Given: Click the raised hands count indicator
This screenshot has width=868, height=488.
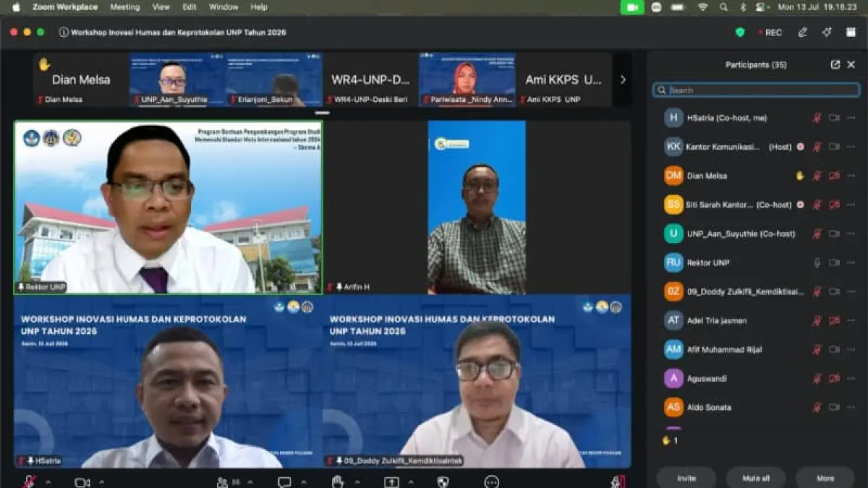Looking at the screenshot, I should click(x=670, y=440).
